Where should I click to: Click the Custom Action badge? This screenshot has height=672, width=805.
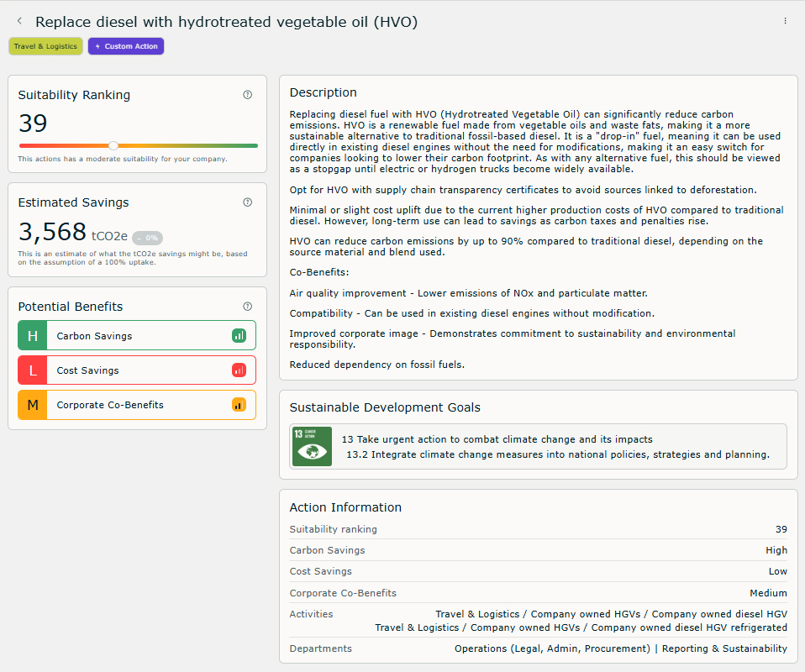[126, 46]
